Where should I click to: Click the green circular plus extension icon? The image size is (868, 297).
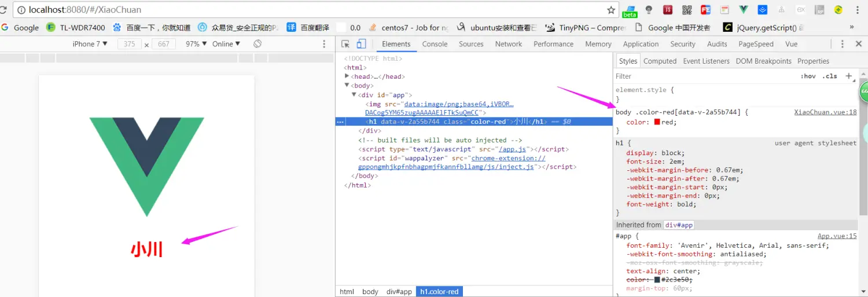point(838,10)
